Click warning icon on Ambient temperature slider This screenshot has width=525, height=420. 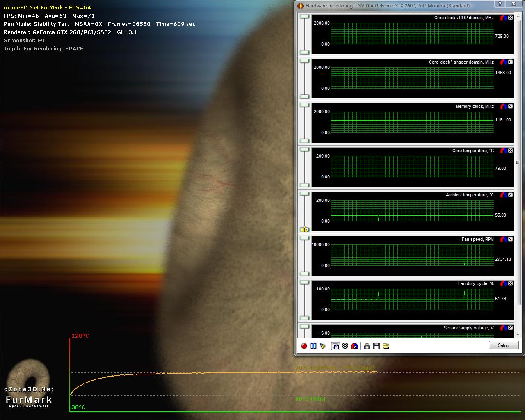click(x=304, y=229)
